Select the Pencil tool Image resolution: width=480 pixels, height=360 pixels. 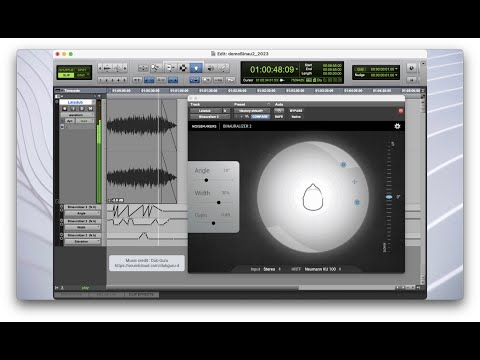[224, 68]
